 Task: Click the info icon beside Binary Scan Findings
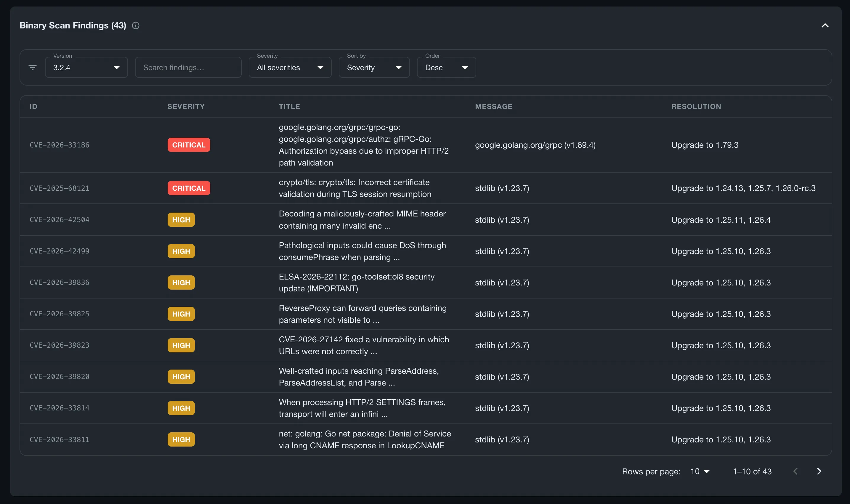(136, 25)
